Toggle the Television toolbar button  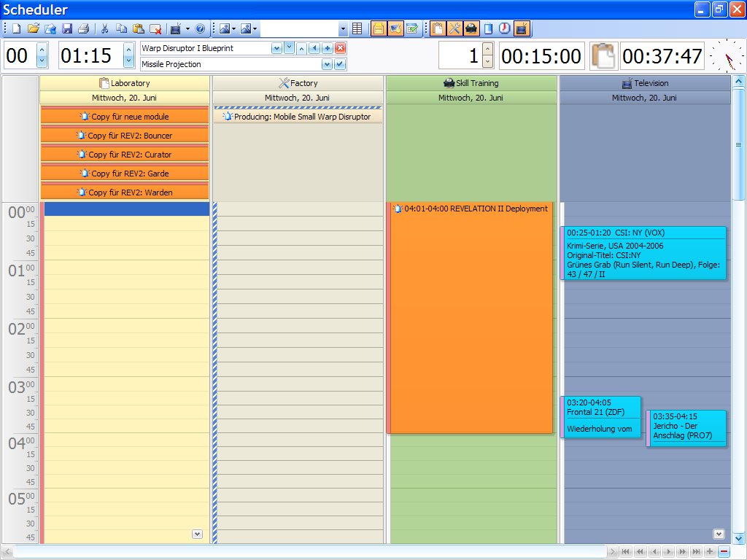click(x=522, y=29)
